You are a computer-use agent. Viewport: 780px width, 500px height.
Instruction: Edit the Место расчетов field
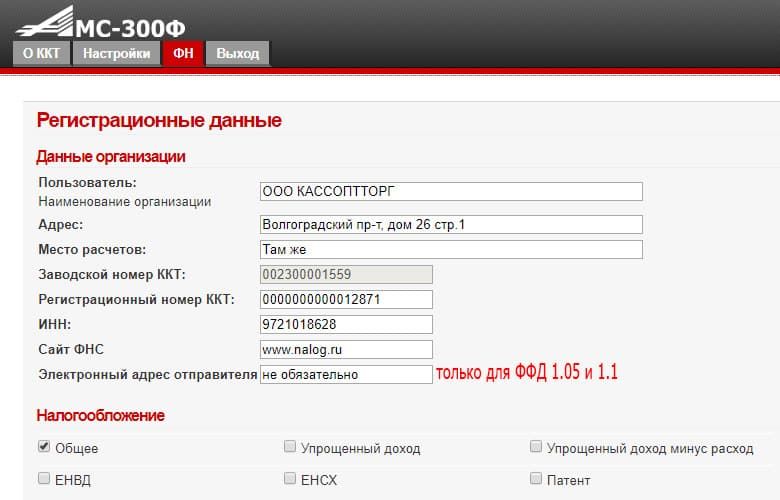point(451,249)
